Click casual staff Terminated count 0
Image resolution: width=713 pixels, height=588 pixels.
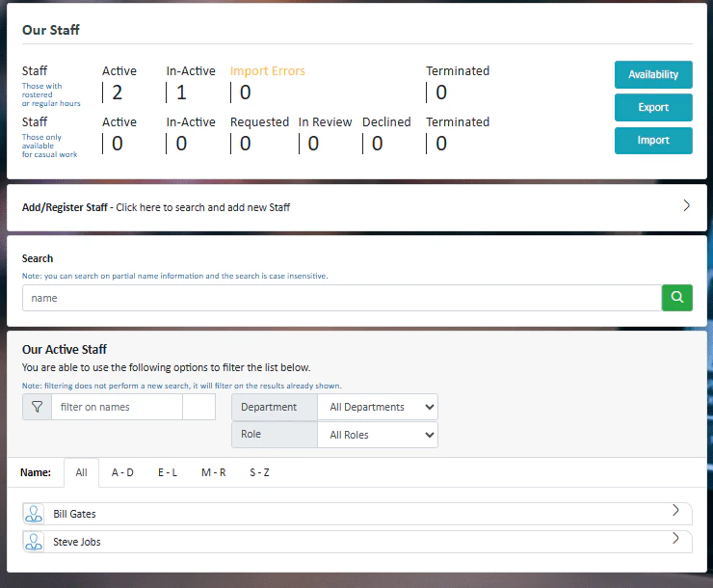[x=441, y=144]
